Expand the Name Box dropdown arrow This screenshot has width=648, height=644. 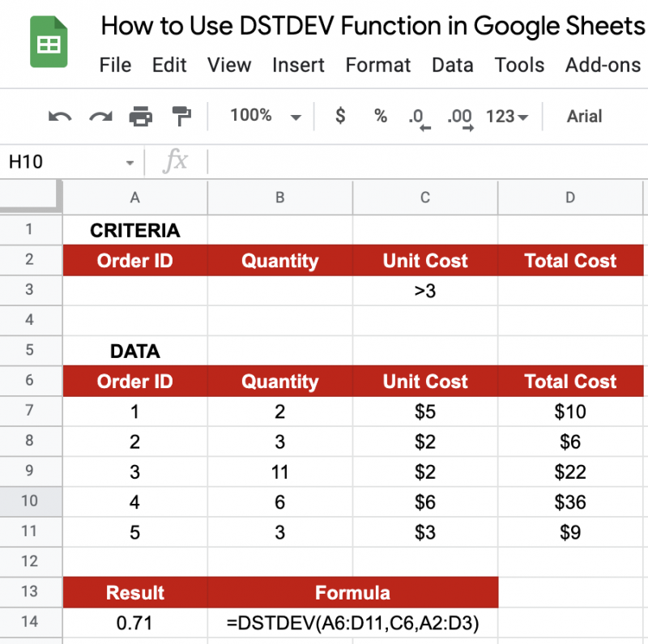pos(130,161)
